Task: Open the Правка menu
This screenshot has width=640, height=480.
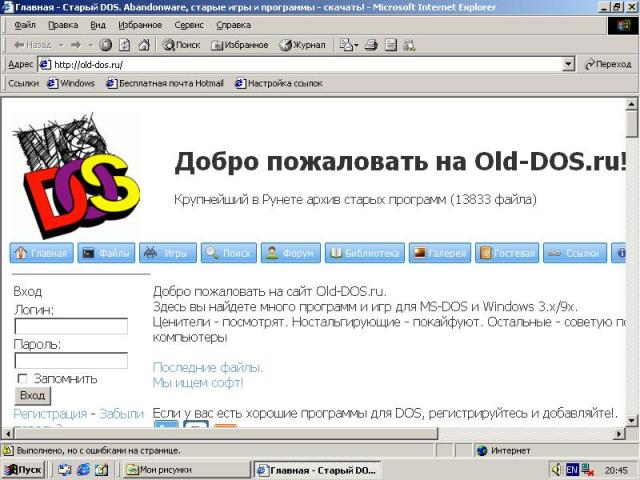Action: (63, 25)
